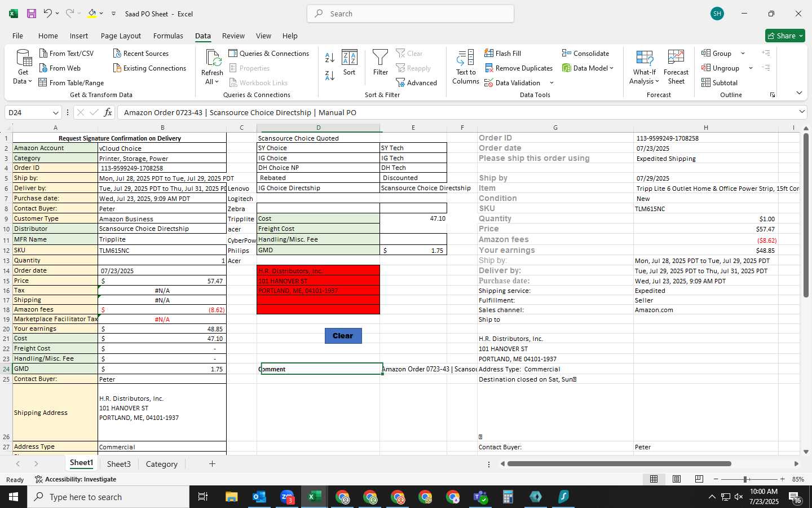Open Recent Sources
The height and width of the screenshot is (508, 812).
coord(141,53)
